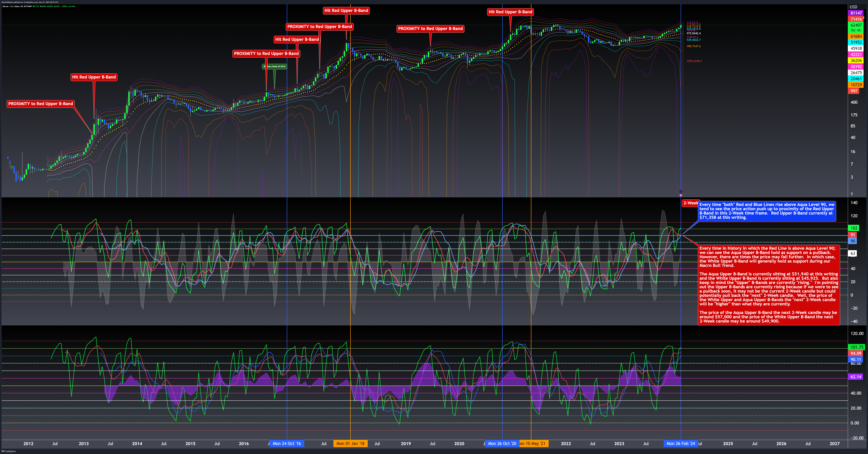The height and width of the screenshot is (454, 868).
Task: Click the TradingView logo in the bottom corner
Action: tap(9, 451)
